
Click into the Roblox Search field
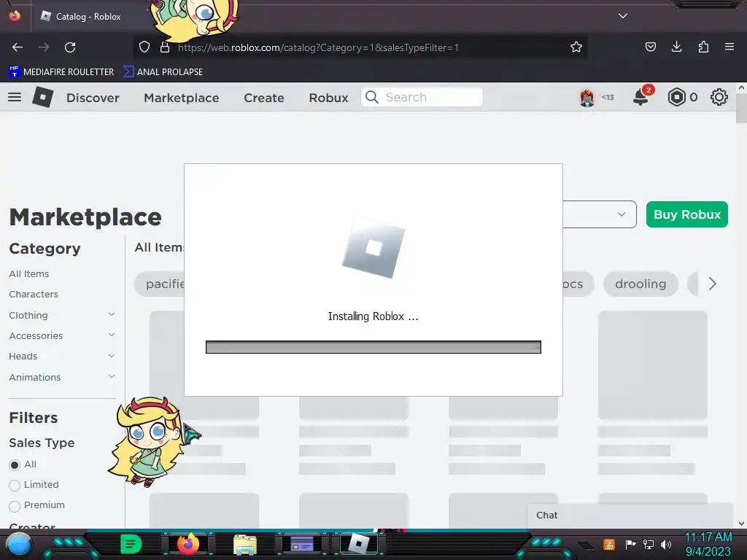422,97
